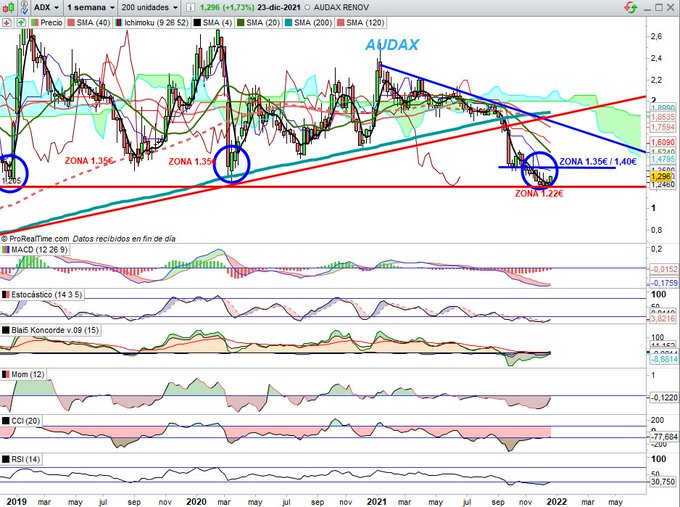
Task: Click the 2021 year label on time axis
Action: (376, 502)
